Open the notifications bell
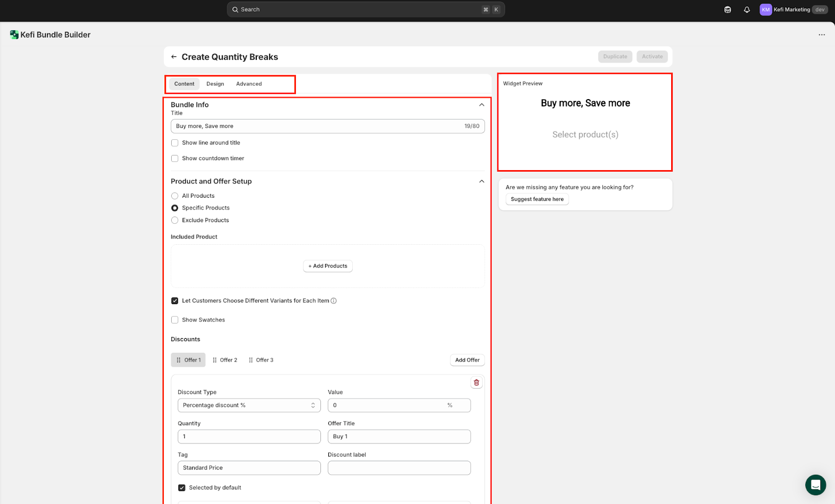 coord(747,10)
